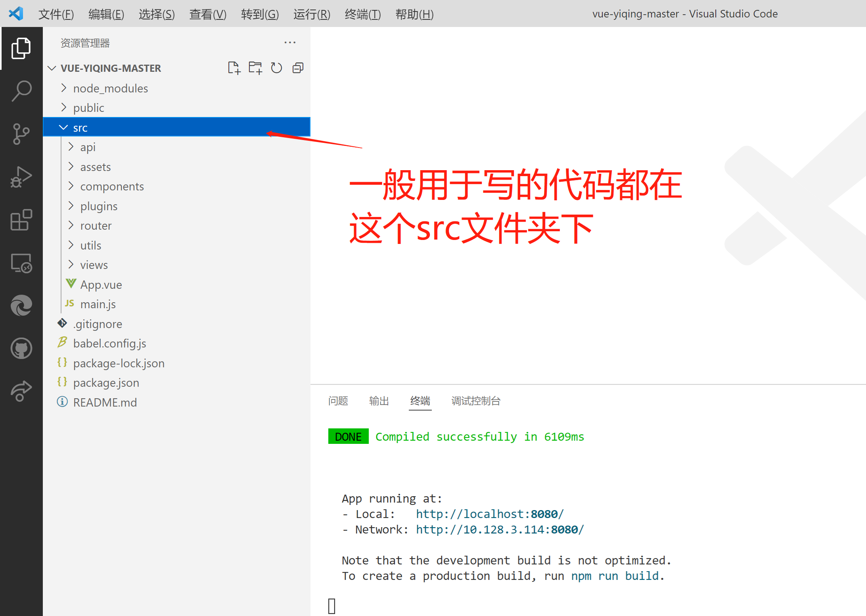
Task: Switch to the 问题 panel tab
Action: click(x=338, y=401)
